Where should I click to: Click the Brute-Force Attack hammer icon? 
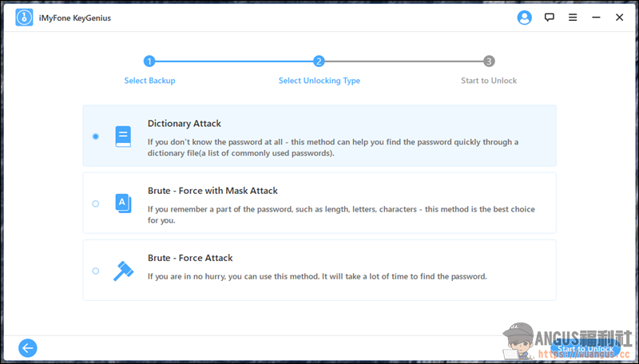tap(122, 270)
